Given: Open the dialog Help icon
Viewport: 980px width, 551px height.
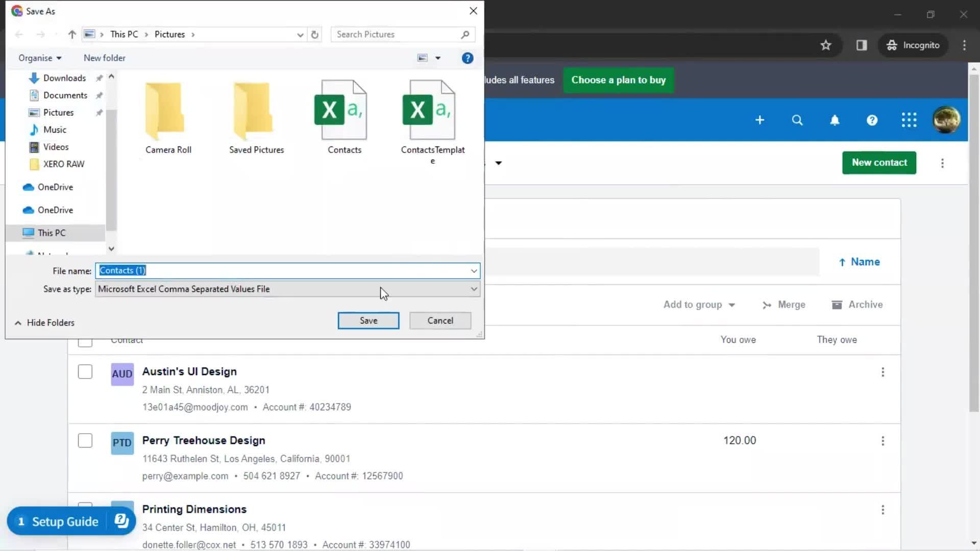Looking at the screenshot, I should (x=467, y=58).
